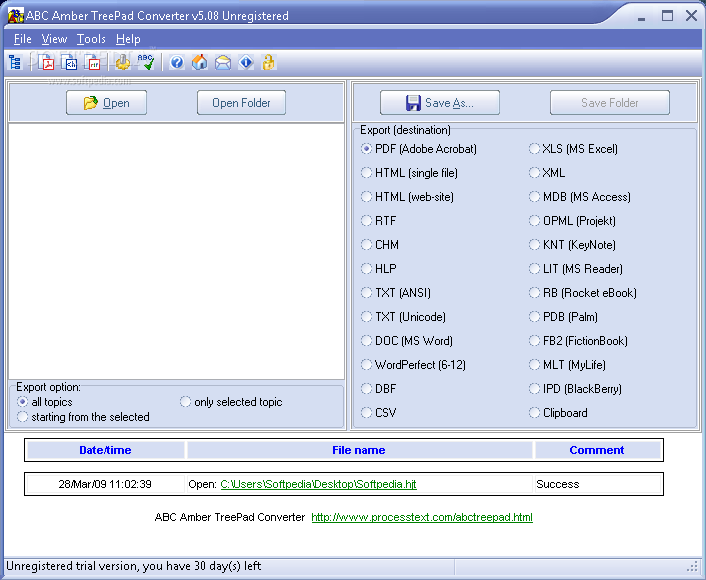
Task: Open the View menu
Action: point(54,39)
